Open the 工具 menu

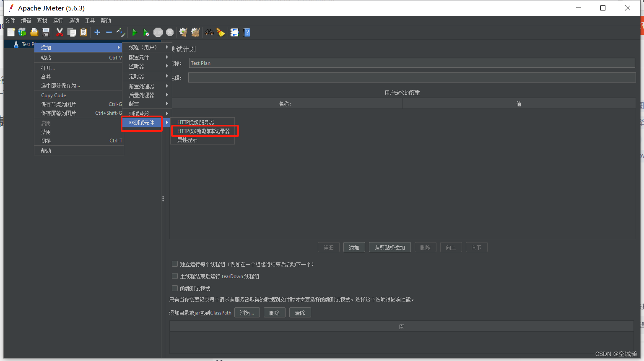(90, 21)
